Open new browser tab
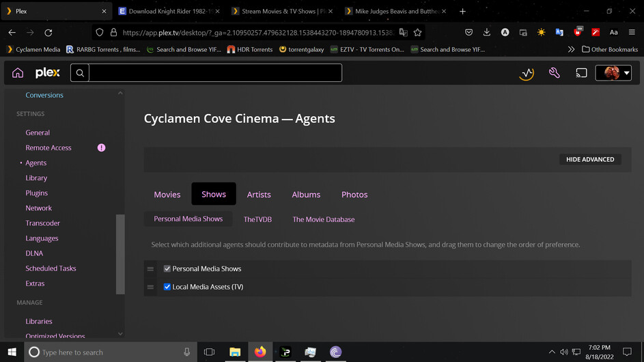This screenshot has width=644, height=362. click(x=462, y=12)
